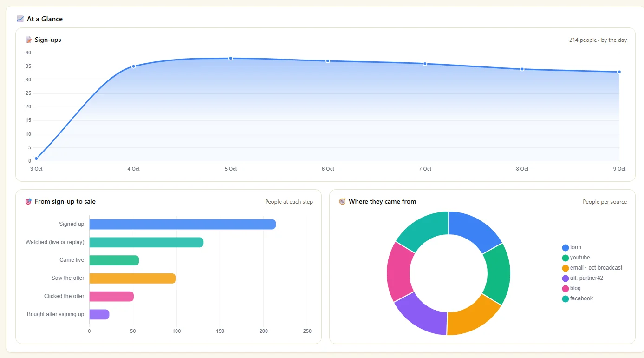
Task: Click the Signed up bar
Action: 182,224
